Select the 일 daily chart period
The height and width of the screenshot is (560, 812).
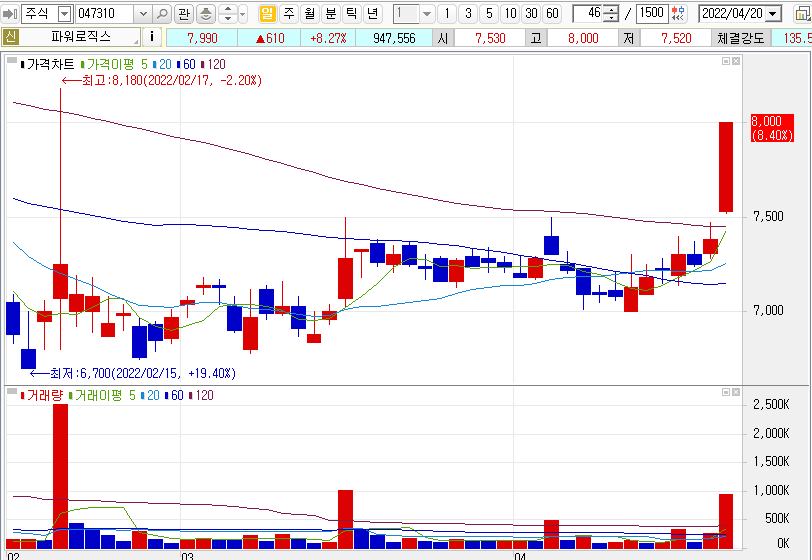(267, 13)
